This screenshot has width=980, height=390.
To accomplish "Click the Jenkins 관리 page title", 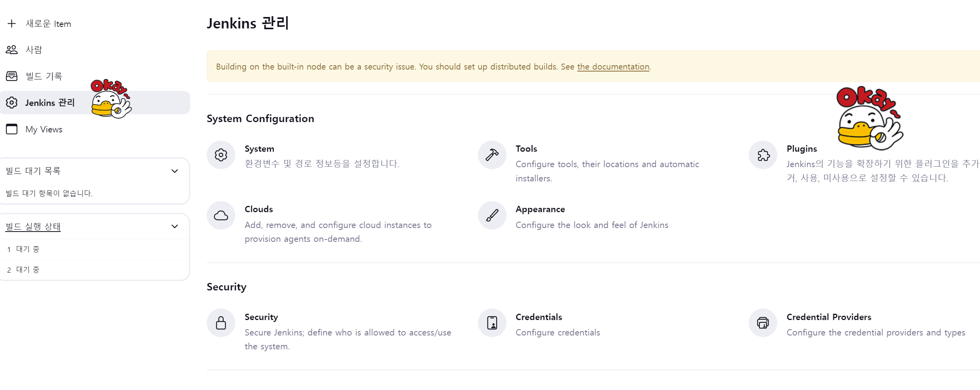I will pyautogui.click(x=248, y=23).
